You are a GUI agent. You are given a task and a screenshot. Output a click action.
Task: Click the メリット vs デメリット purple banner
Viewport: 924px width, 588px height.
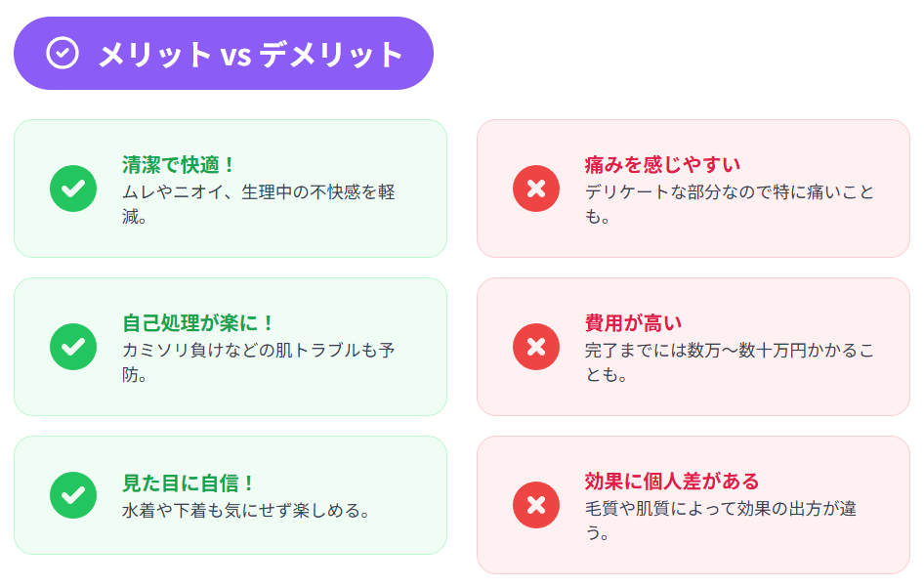pyautogui.click(x=224, y=53)
